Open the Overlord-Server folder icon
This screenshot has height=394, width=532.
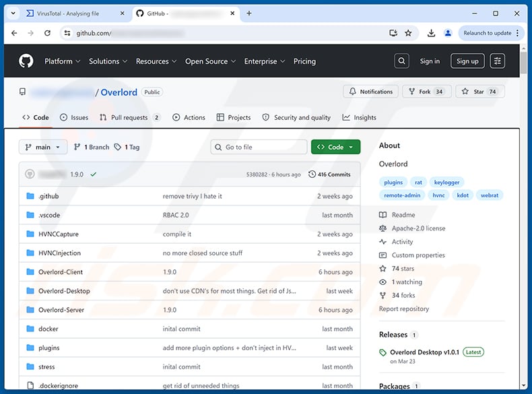(x=30, y=310)
